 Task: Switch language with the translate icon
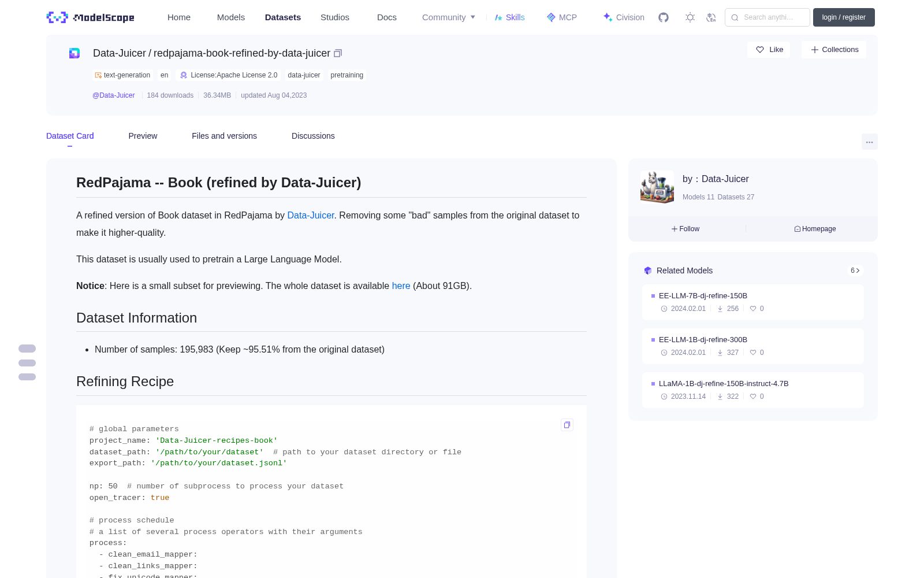point(711,17)
